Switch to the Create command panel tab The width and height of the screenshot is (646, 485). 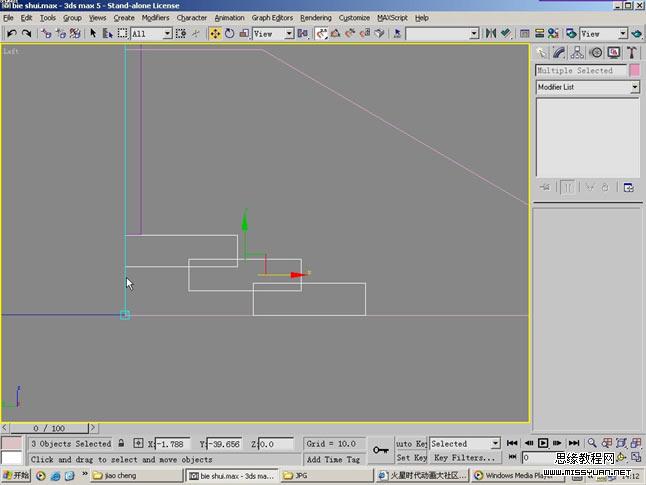[x=541, y=52]
